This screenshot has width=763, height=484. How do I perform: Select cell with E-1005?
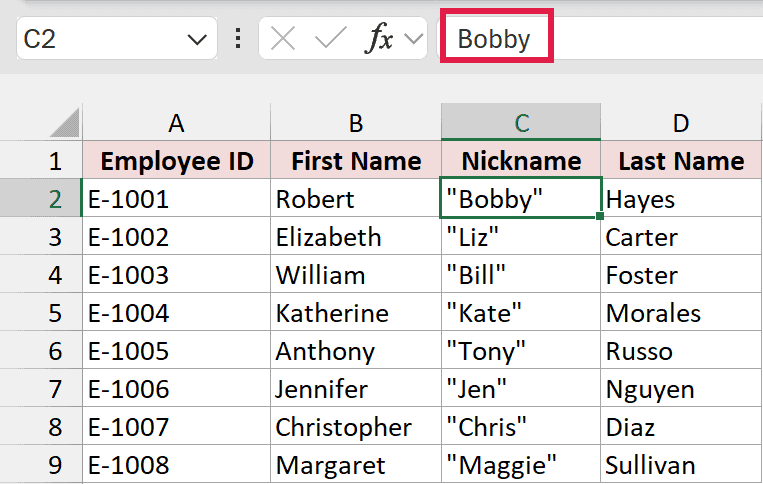coord(177,350)
